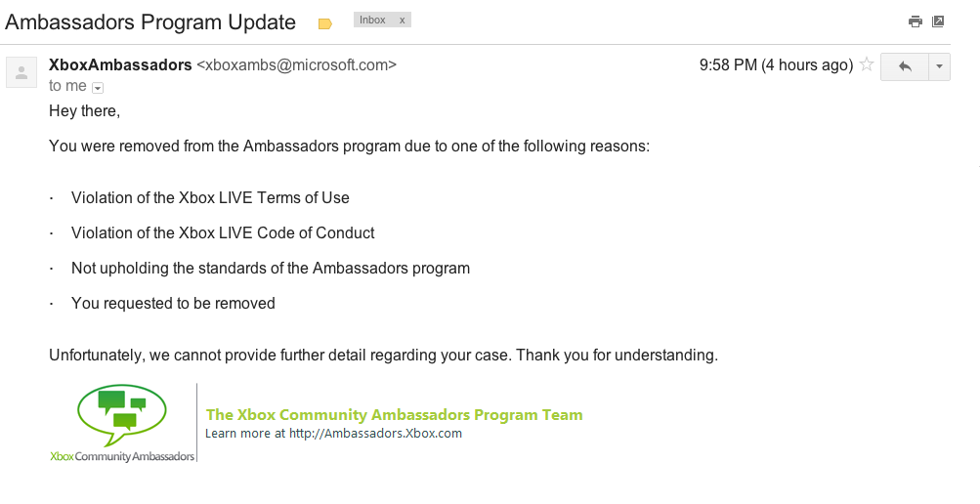Click the Reply arrow button
980x504 pixels.
[904, 66]
